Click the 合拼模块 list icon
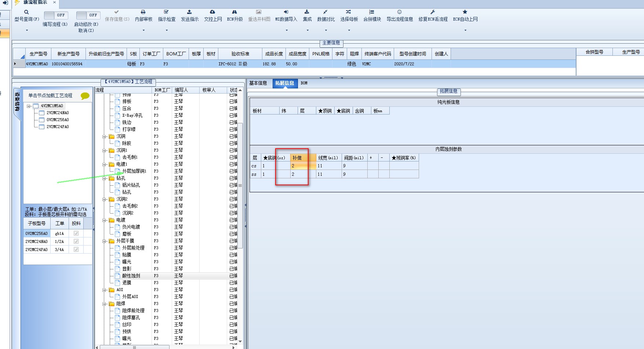The height and width of the screenshot is (349, 644). pos(372,12)
